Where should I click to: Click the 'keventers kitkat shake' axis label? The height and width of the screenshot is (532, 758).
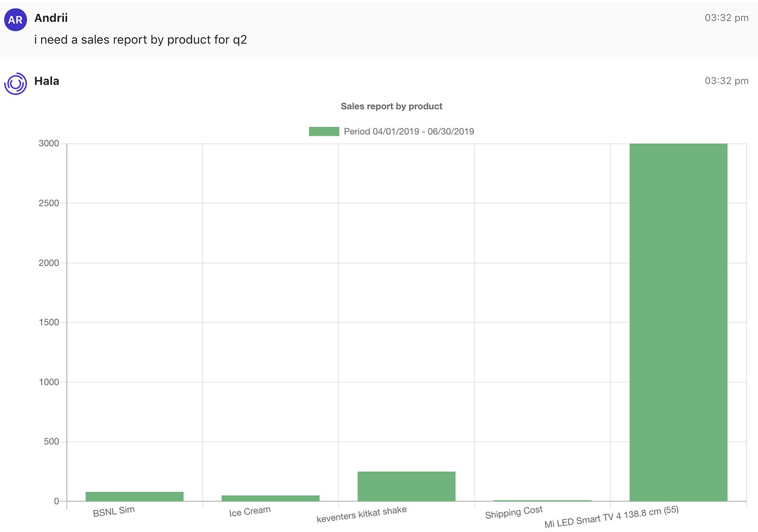[361, 514]
